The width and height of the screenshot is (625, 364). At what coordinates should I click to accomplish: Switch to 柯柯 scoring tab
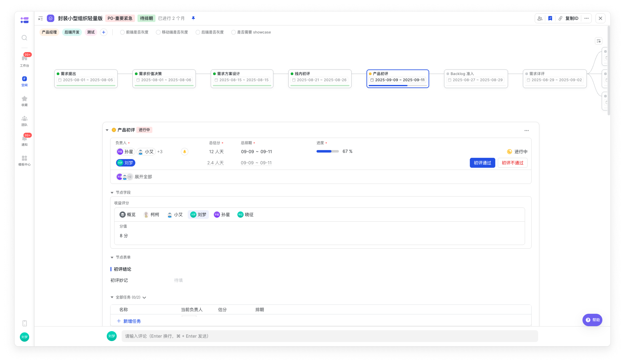click(x=151, y=215)
